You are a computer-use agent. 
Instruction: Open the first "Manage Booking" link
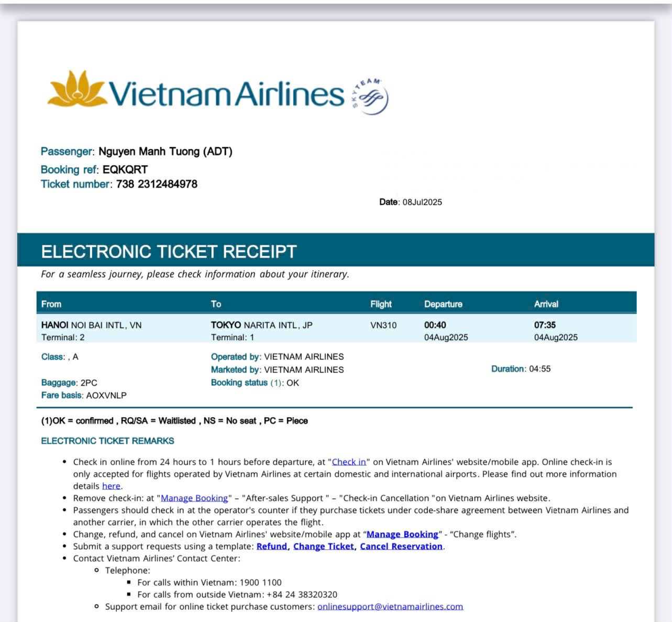coord(194,498)
